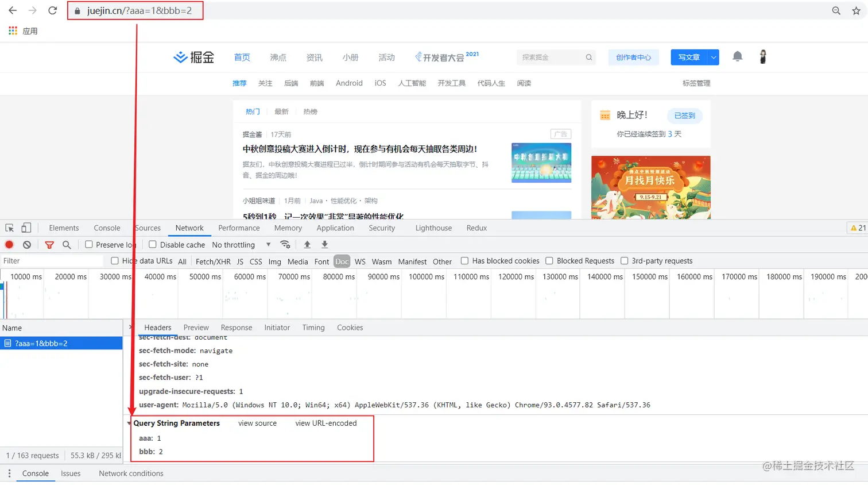Click the import HAR upload arrow
868x485 pixels.
point(307,245)
